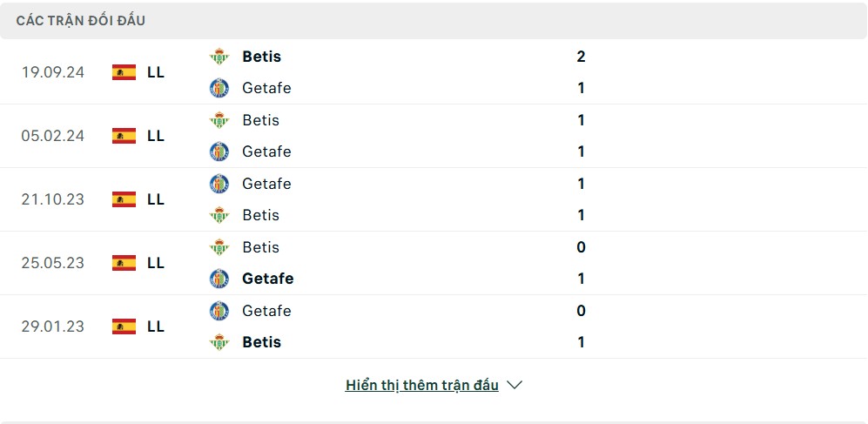Viewport: 868px width, 424px height.
Task: Click Getafe crest in 19.09.24 match
Action: pyautogui.click(x=219, y=88)
